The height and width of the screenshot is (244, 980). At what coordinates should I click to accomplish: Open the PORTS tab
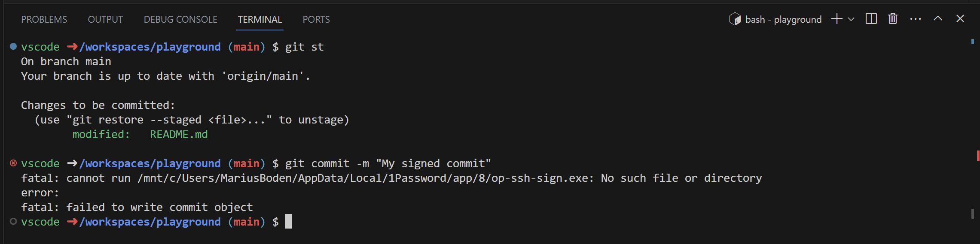pyautogui.click(x=316, y=19)
